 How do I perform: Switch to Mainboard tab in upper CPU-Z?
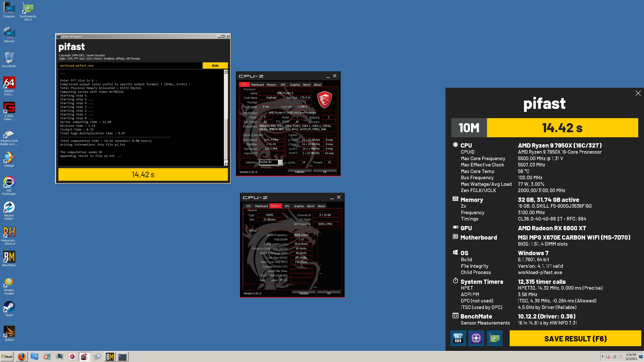click(x=257, y=85)
